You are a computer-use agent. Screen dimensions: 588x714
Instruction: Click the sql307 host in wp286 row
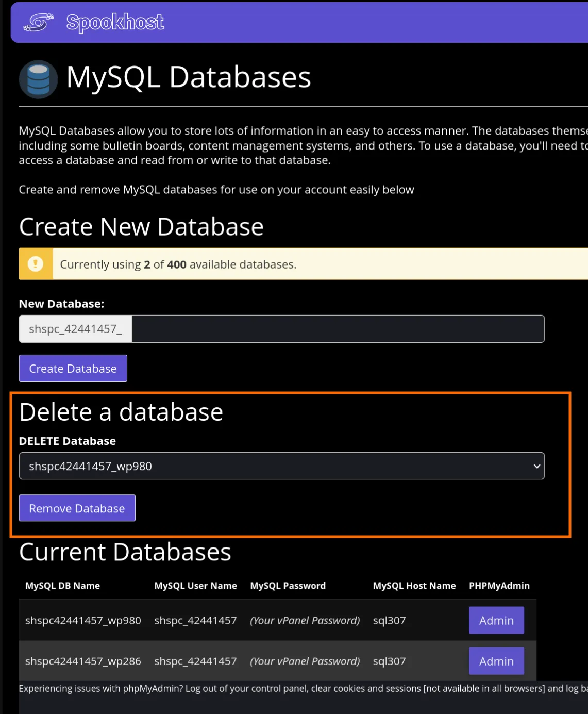pos(390,661)
